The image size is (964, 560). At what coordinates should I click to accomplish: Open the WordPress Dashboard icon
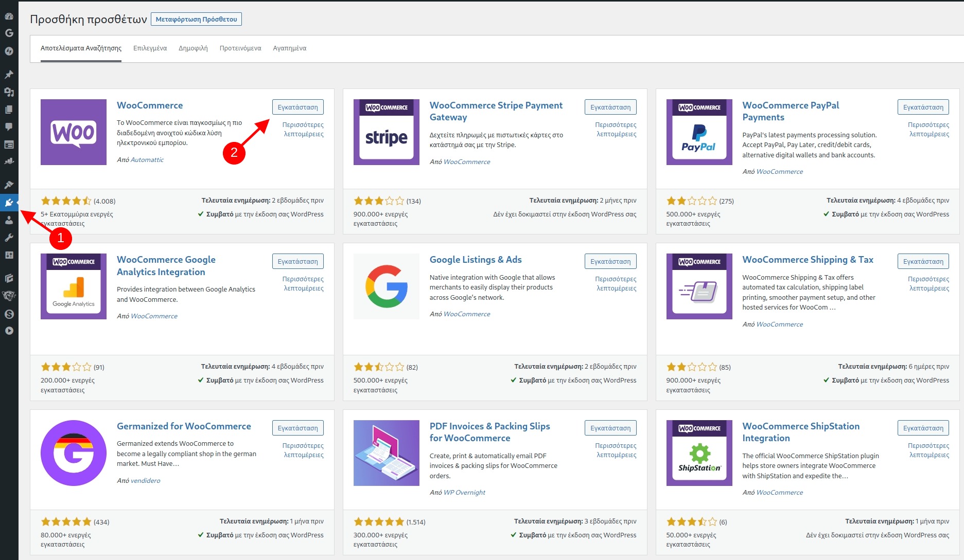(x=9, y=16)
